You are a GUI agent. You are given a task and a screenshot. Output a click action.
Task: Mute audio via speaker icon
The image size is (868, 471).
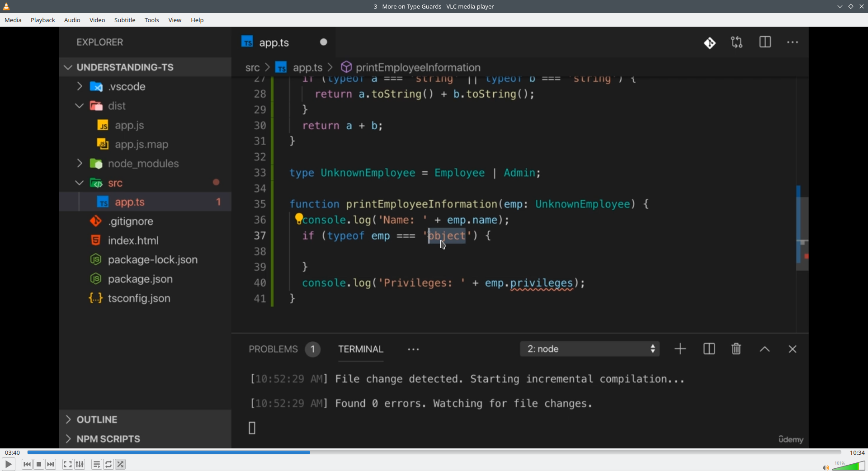click(x=826, y=467)
